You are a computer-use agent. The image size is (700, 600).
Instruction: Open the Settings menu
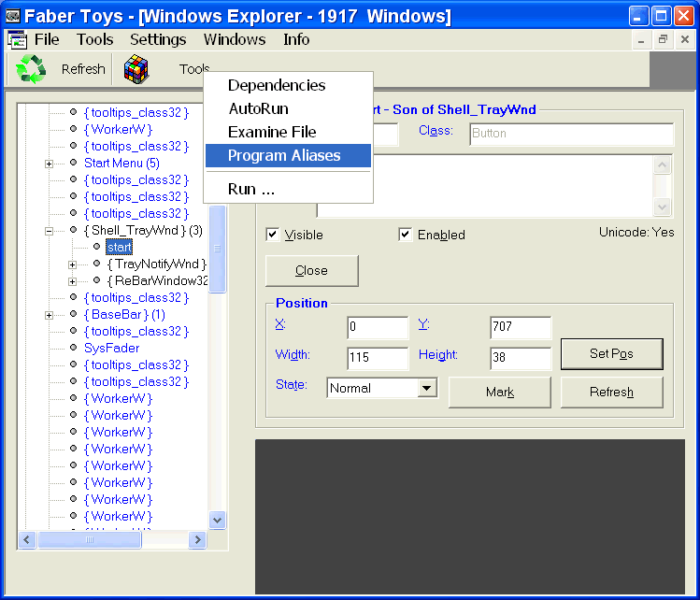(x=158, y=40)
